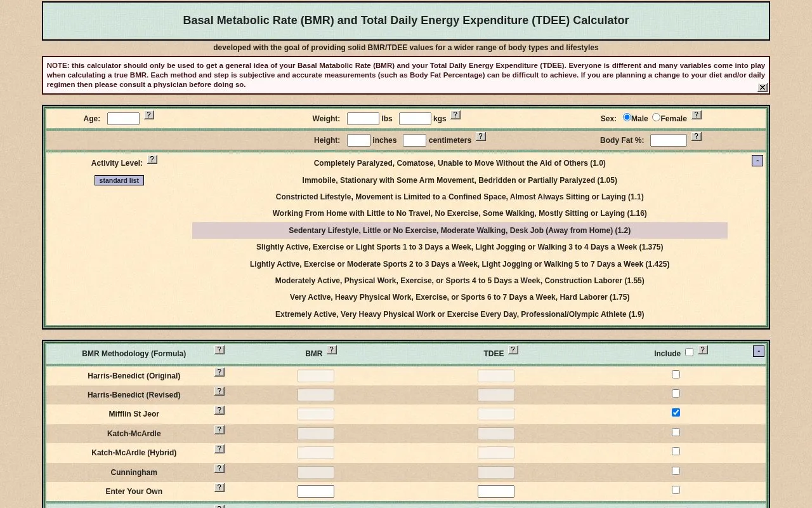Click the help icon beside Sex options
The width and height of the screenshot is (812, 508).
click(697, 115)
